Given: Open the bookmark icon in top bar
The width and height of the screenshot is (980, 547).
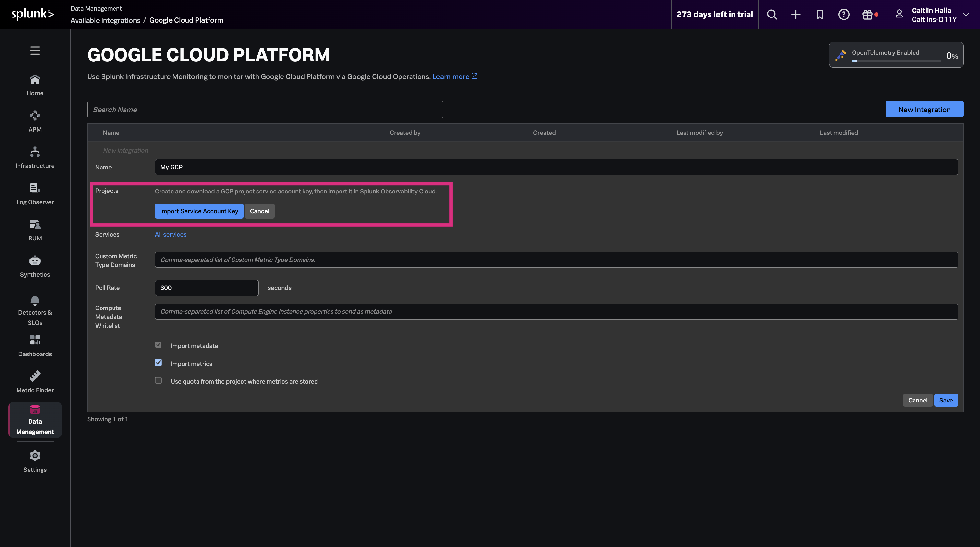Looking at the screenshot, I should [819, 15].
